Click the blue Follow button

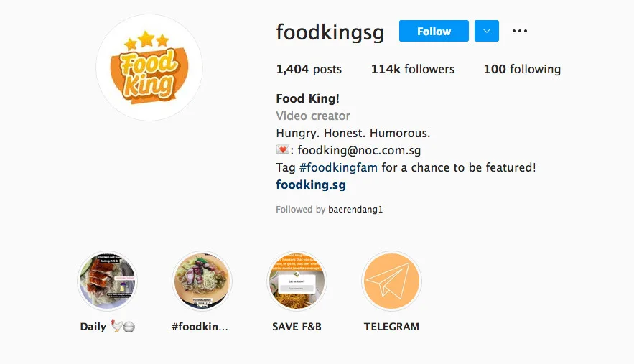[434, 31]
